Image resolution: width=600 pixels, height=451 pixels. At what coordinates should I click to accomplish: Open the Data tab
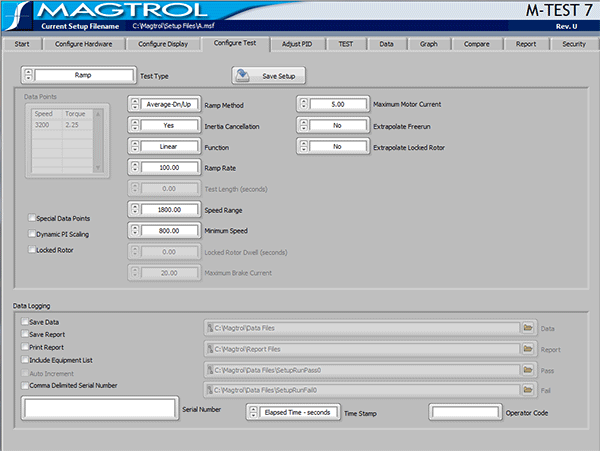386,44
